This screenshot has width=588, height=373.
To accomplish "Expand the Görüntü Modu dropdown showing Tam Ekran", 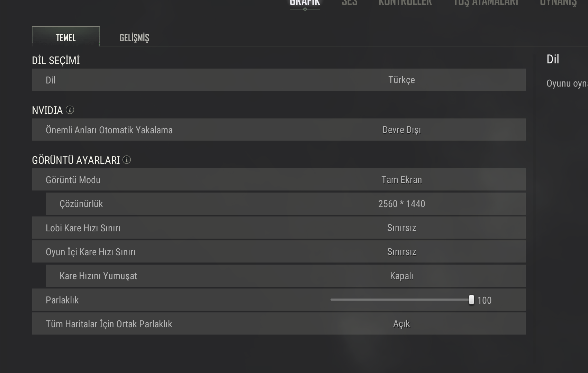I will click(401, 180).
